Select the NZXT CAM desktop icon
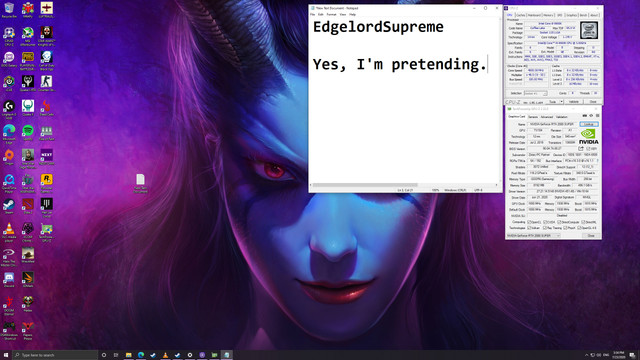The image size is (640, 360). pos(47,157)
